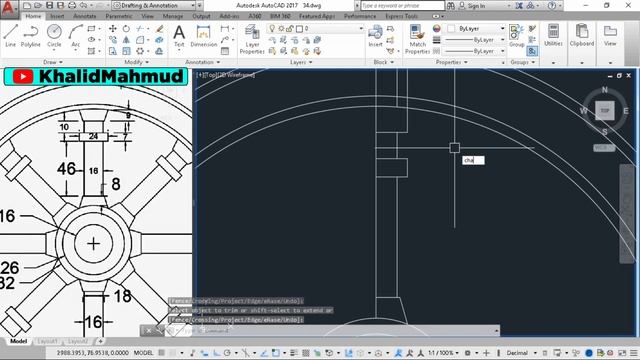The width and height of the screenshot is (640, 360).
Task: Switch to the Output ribbon tab
Action: point(201,16)
